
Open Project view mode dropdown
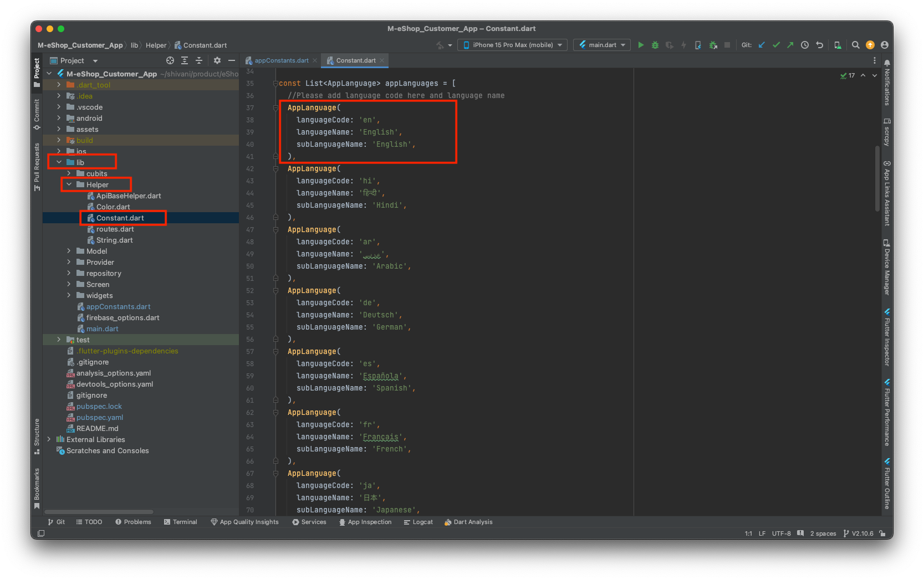coord(74,60)
